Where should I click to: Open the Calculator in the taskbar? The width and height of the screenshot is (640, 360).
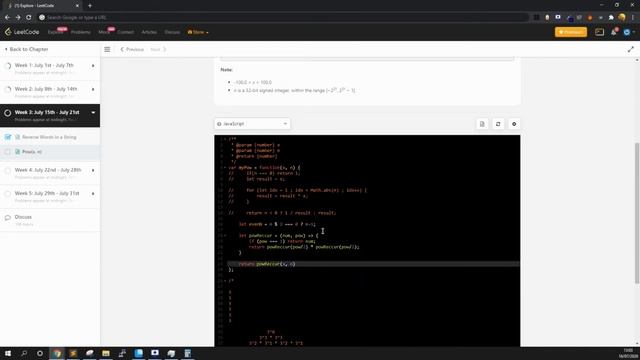click(188, 353)
